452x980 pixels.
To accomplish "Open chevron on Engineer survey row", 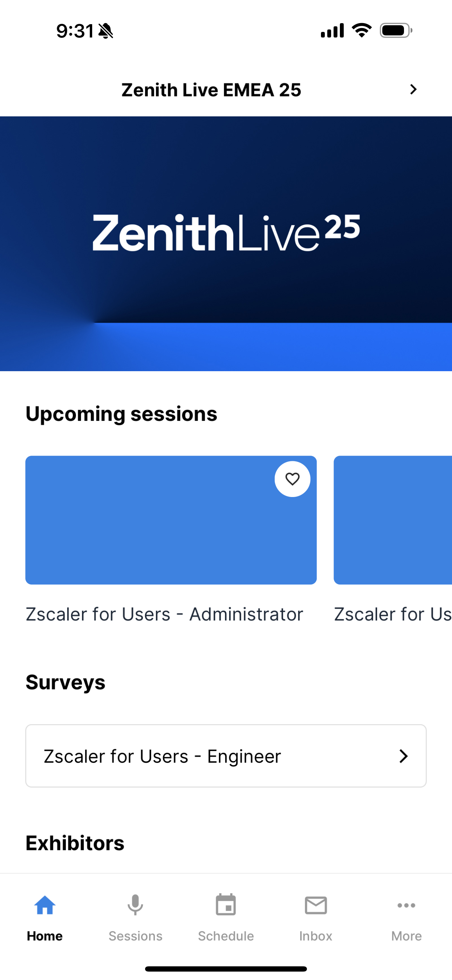I will (x=403, y=756).
